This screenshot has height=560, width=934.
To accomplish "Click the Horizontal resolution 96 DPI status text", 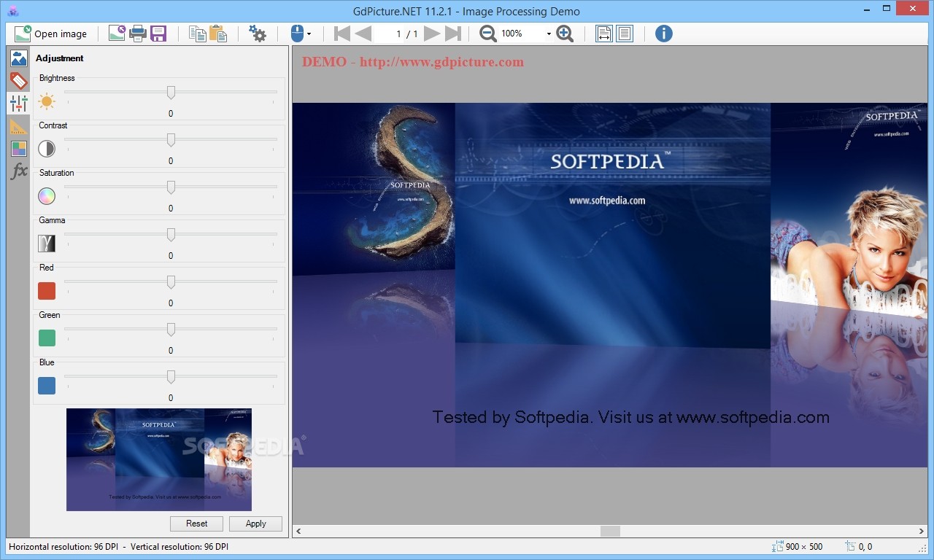I will pos(63,546).
